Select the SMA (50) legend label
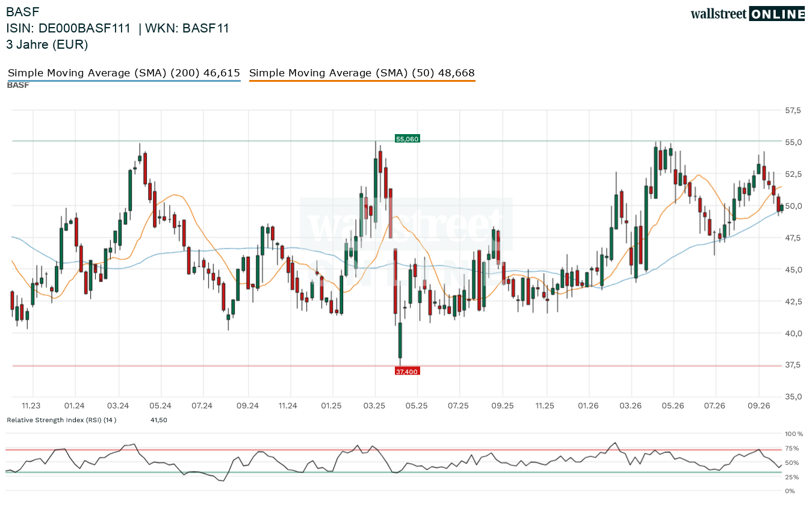 click(x=362, y=73)
